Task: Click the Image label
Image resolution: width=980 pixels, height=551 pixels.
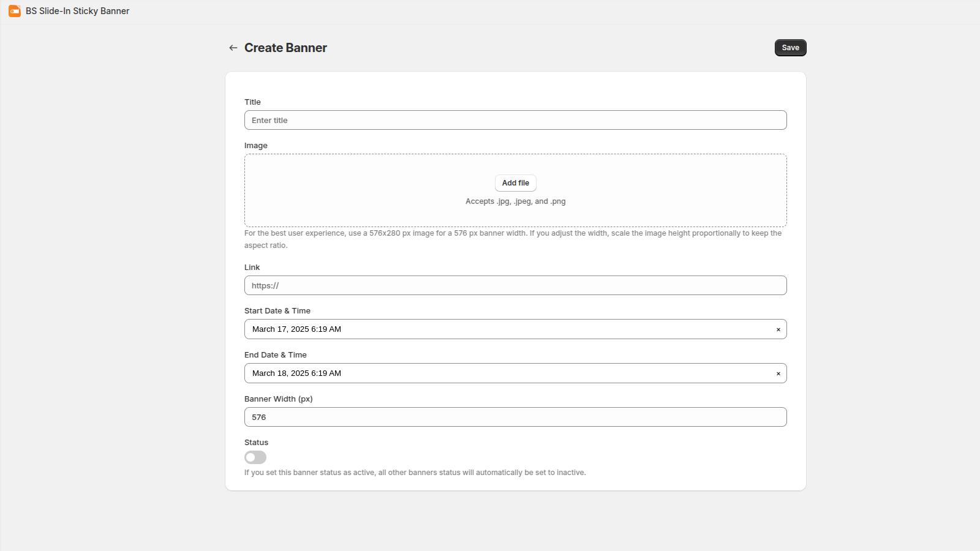Action: click(256, 145)
